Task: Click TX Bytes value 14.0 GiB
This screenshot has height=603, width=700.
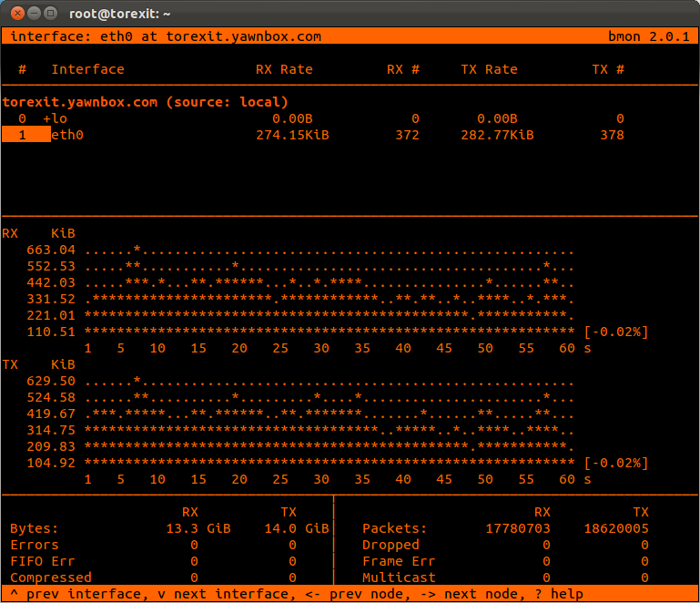Action: tap(297, 528)
